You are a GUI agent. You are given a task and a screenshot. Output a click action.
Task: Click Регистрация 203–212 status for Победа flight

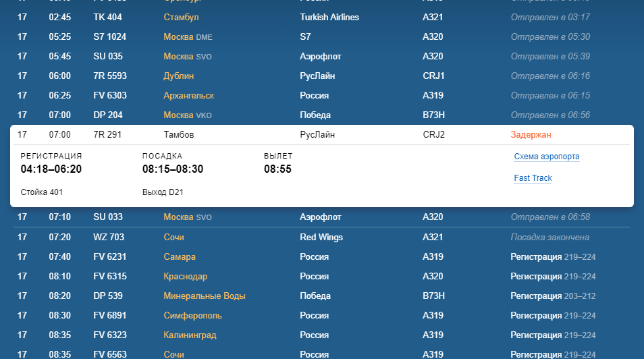pos(553,296)
